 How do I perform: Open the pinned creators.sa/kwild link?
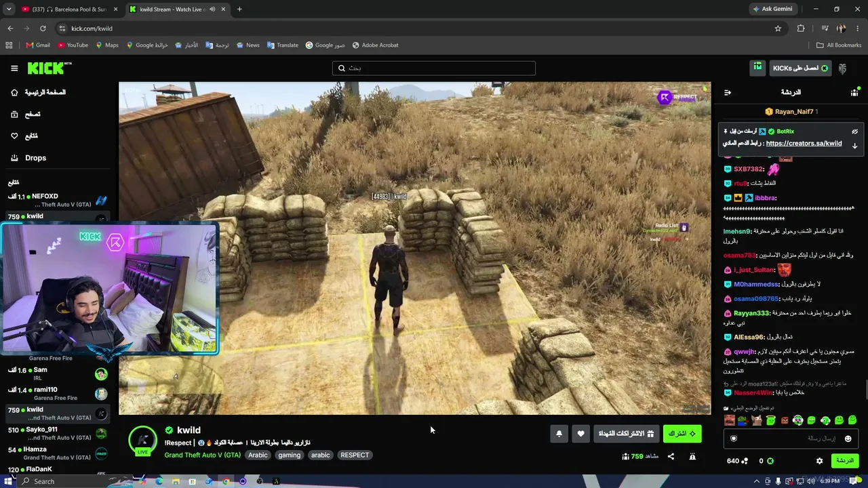pyautogui.click(x=804, y=144)
